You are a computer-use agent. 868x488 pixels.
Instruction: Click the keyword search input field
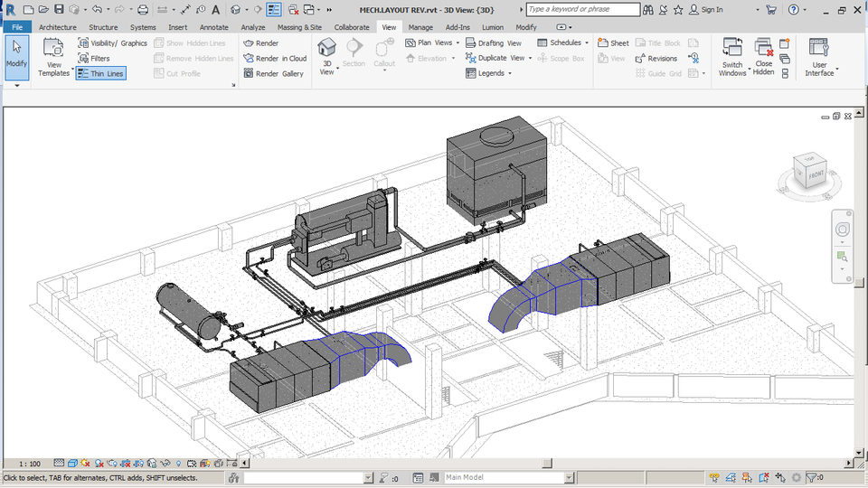(x=581, y=10)
